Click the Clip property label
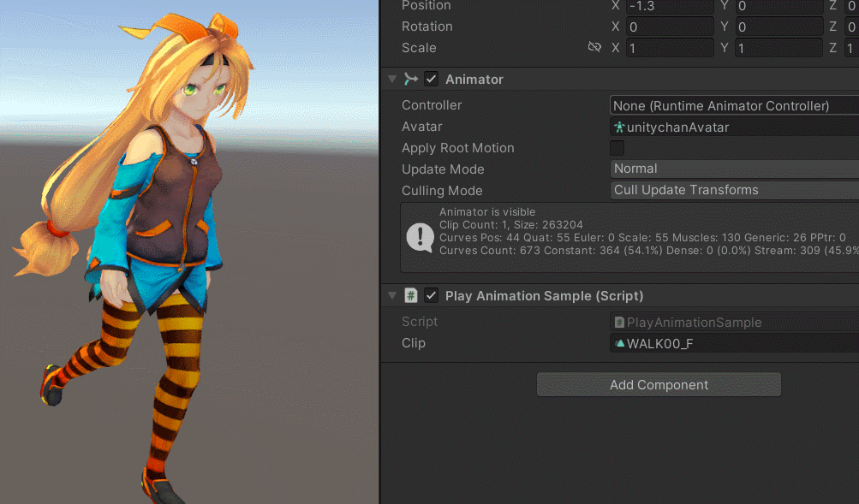Viewport: 859px width, 504px height. (414, 343)
